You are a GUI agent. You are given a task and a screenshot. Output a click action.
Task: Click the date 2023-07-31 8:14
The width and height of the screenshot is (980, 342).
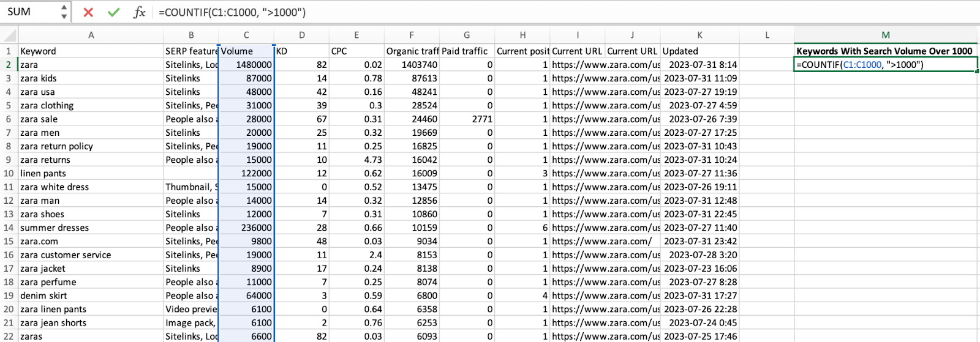pos(700,64)
